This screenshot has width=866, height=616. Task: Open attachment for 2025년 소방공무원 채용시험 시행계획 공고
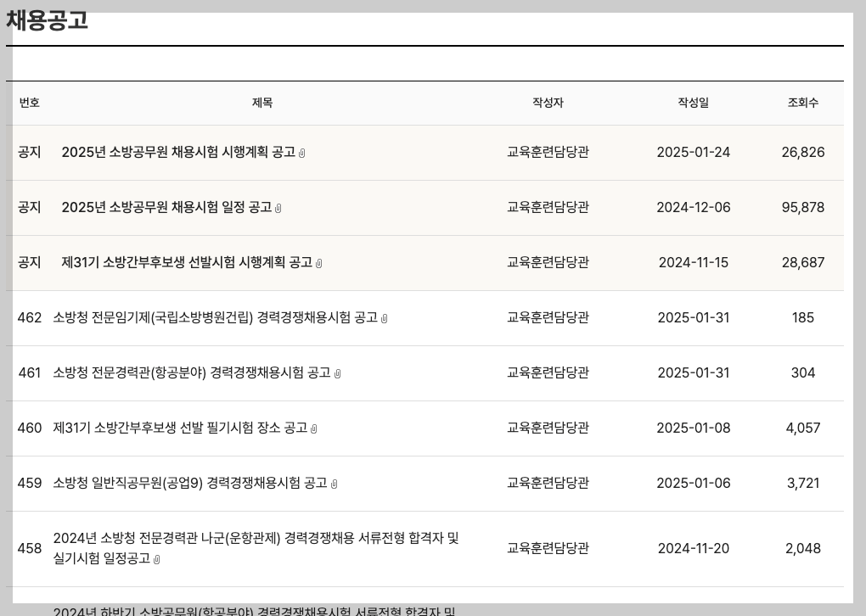coord(302,152)
